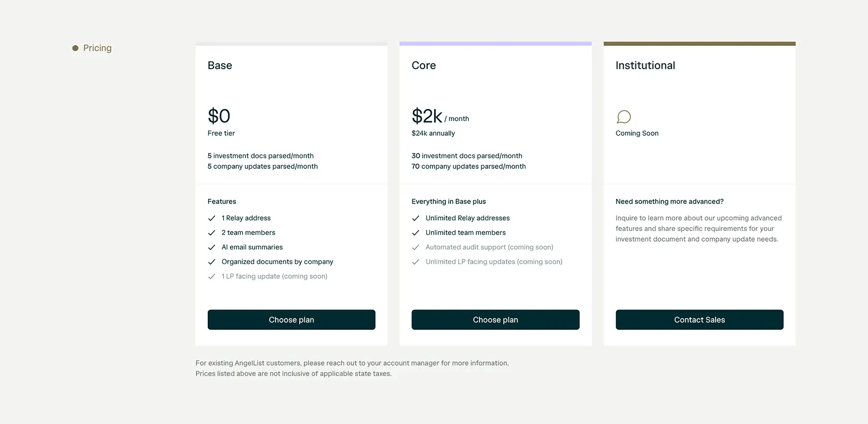Image resolution: width=868 pixels, height=424 pixels.
Task: Click checkmark for Organized documents by company
Action: [x=211, y=262]
